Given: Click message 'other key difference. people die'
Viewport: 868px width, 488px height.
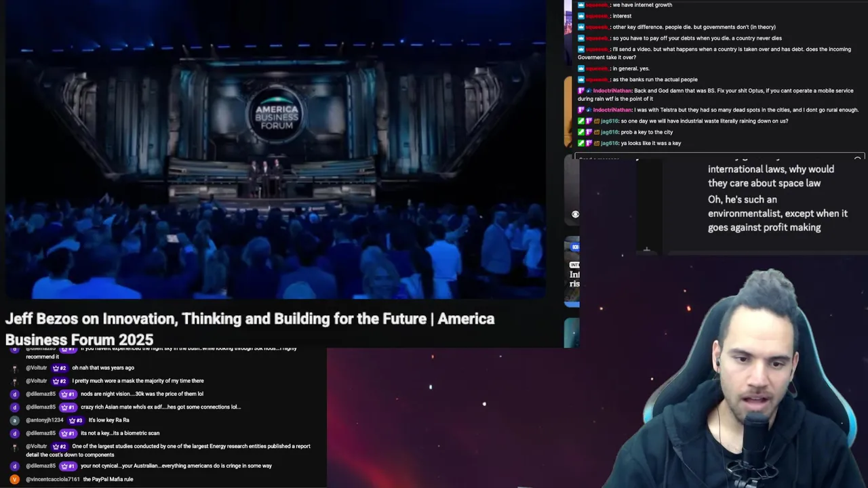Looking at the screenshot, I should coord(694,27).
